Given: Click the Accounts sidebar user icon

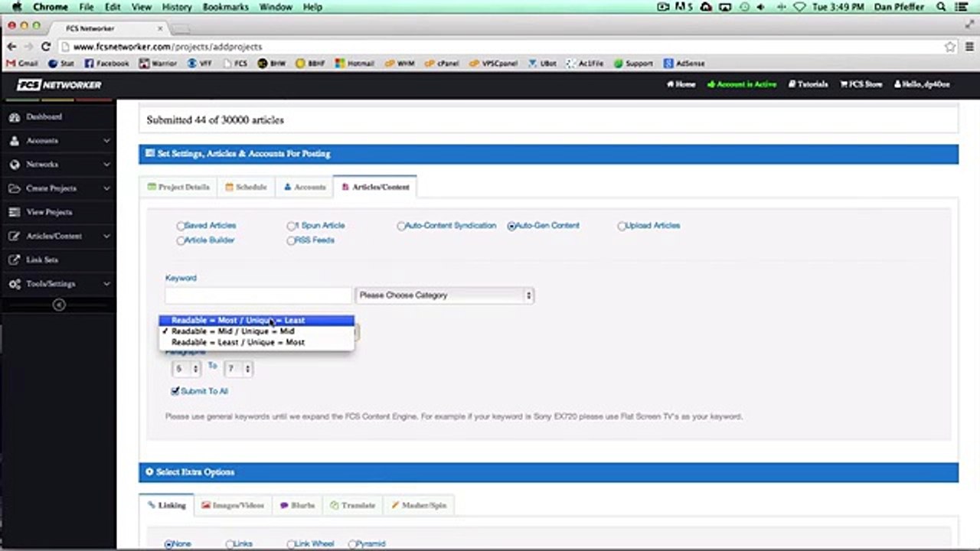Looking at the screenshot, I should pos(15,141).
